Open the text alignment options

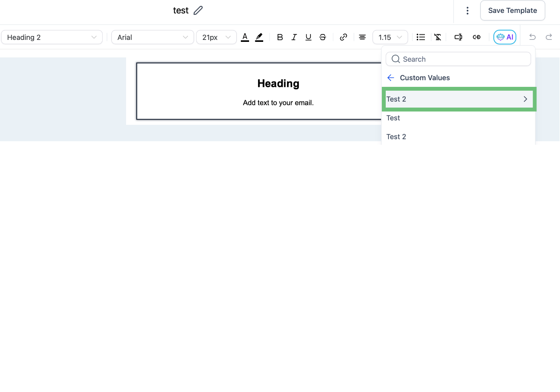coord(362,37)
